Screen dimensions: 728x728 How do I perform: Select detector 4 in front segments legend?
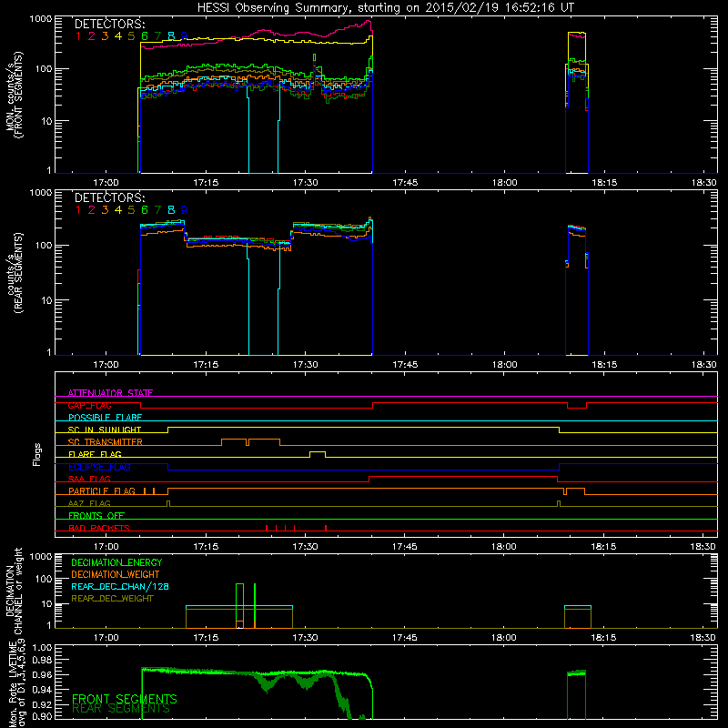[118, 36]
